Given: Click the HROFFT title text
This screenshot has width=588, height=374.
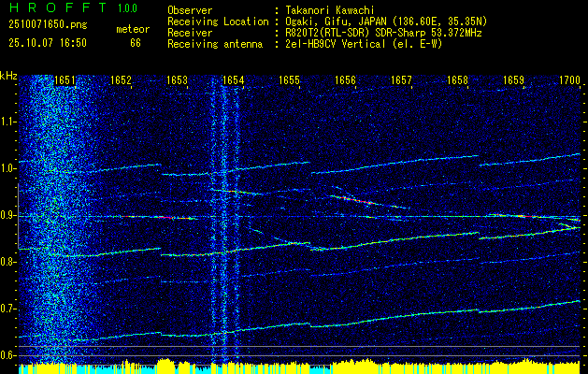Looking at the screenshot, I should [58, 7].
